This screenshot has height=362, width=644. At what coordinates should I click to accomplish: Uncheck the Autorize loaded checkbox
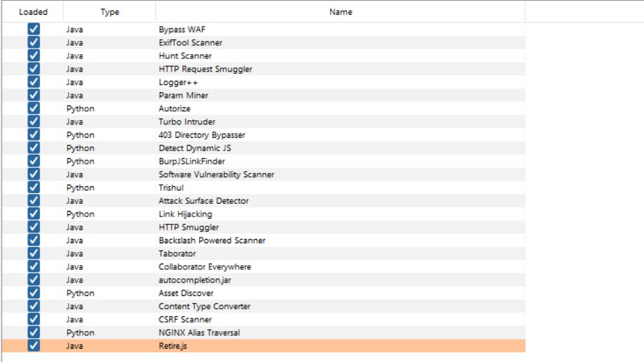click(34, 108)
